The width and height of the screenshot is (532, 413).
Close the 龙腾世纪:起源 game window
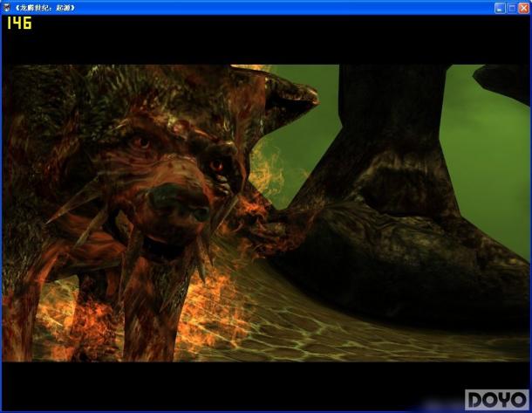coord(524,8)
